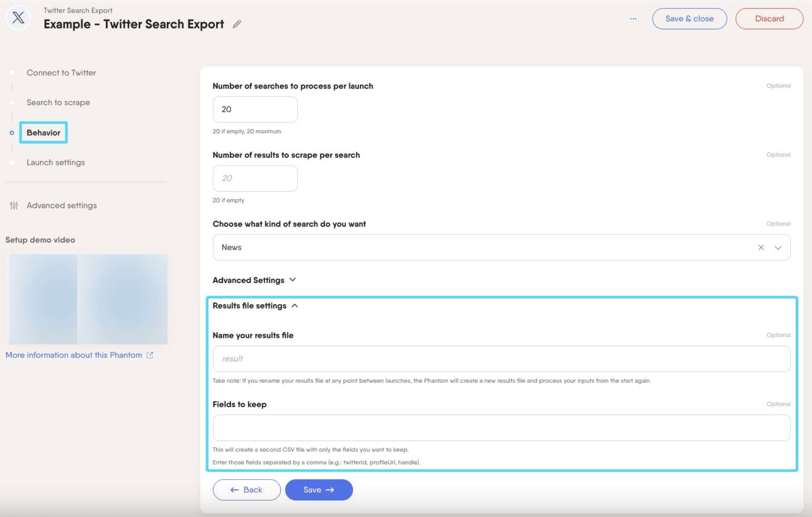Open Advanced settings in sidebar
This screenshot has width=812, height=517.
tap(62, 205)
